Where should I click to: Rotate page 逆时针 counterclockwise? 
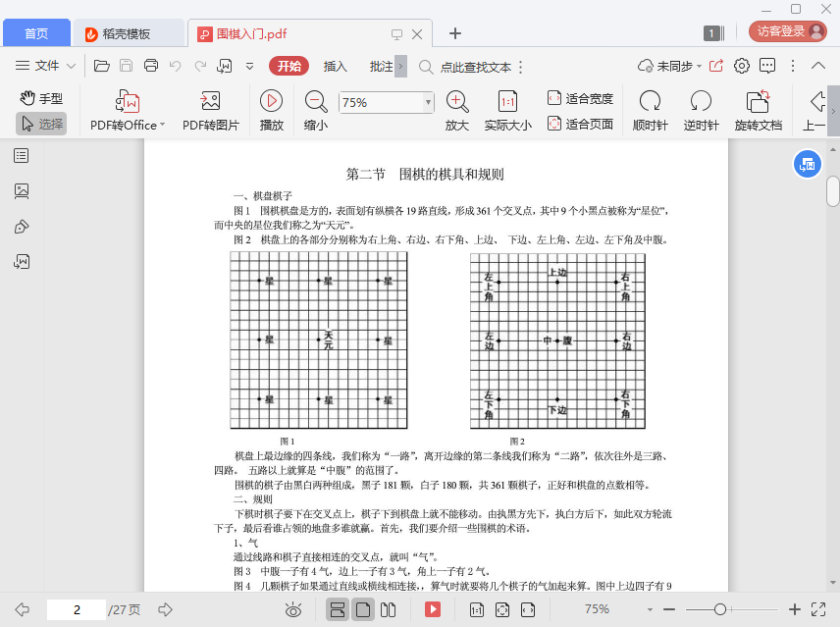(701, 111)
